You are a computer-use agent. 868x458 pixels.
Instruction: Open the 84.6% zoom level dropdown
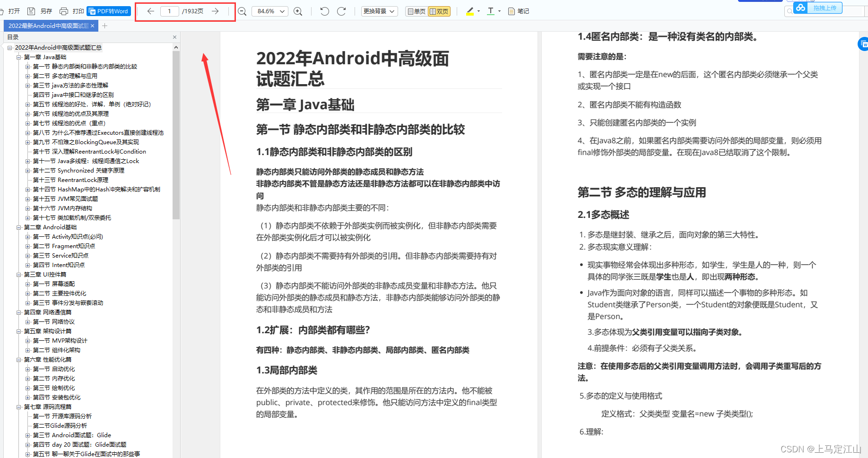(x=270, y=11)
